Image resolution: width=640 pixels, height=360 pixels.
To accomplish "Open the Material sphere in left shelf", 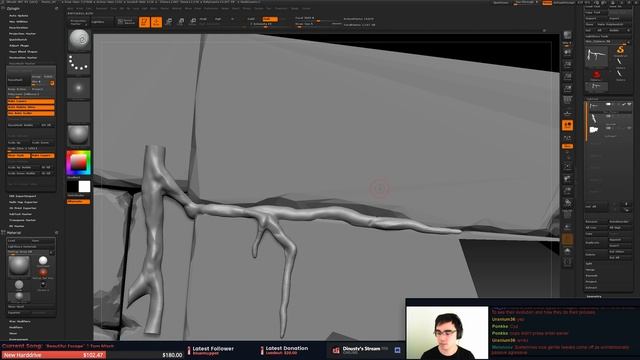I will pos(79,136).
